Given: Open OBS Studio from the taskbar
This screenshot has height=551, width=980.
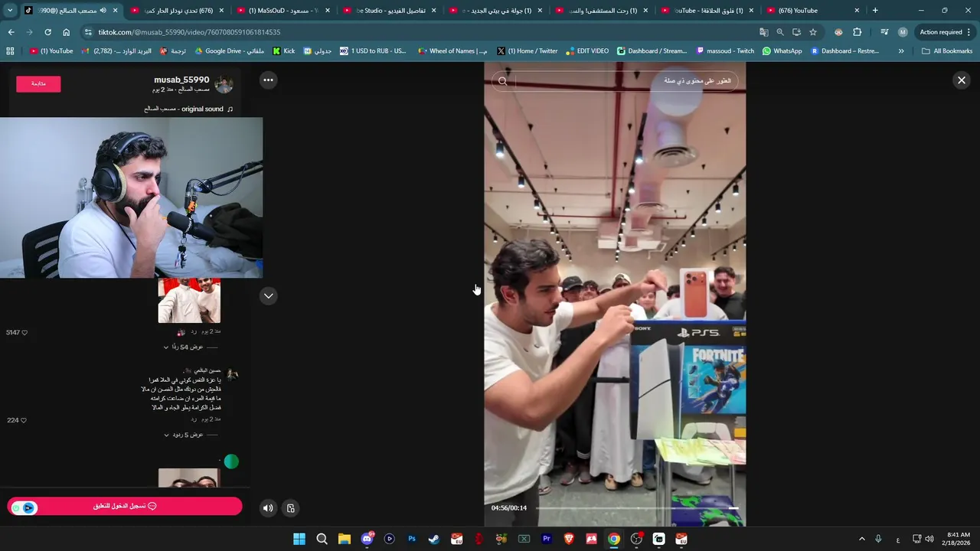Looking at the screenshot, I should tap(636, 539).
